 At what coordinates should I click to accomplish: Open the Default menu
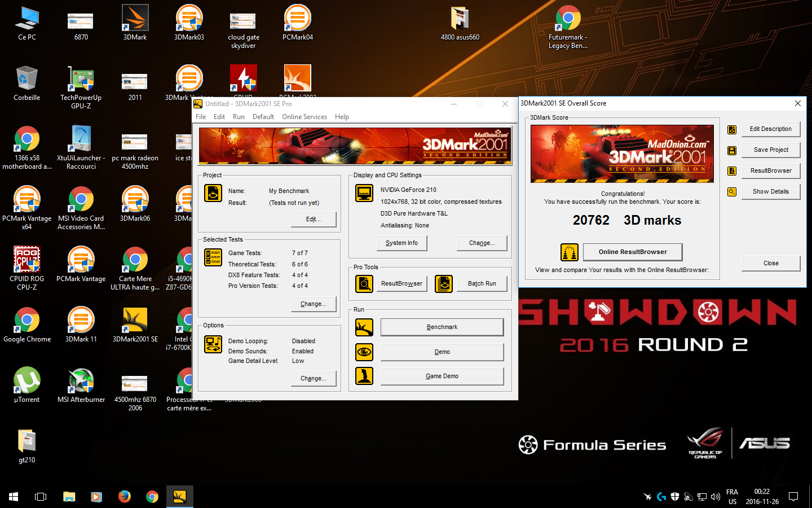(x=263, y=117)
